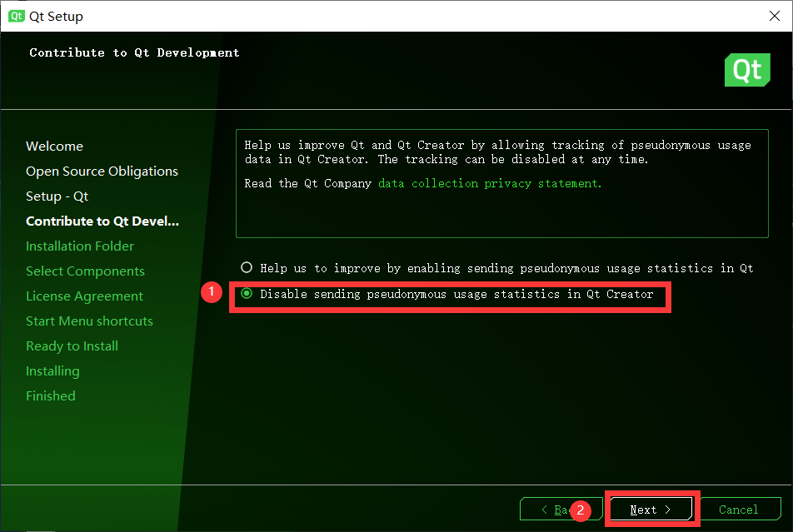Click the Start Menu shortcuts step

(89, 321)
